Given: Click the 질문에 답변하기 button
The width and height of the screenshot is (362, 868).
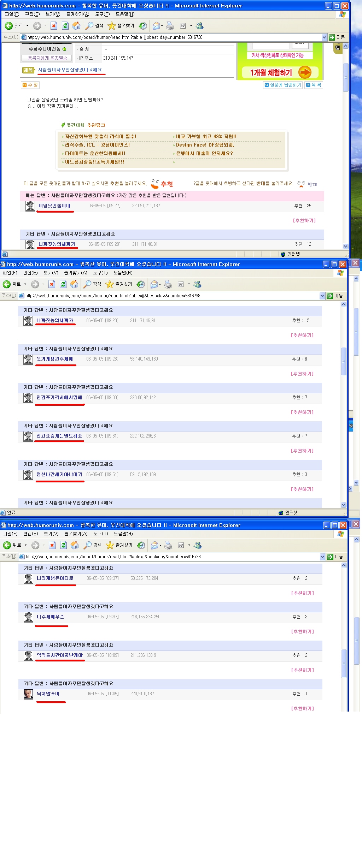Looking at the screenshot, I should (x=283, y=85).
